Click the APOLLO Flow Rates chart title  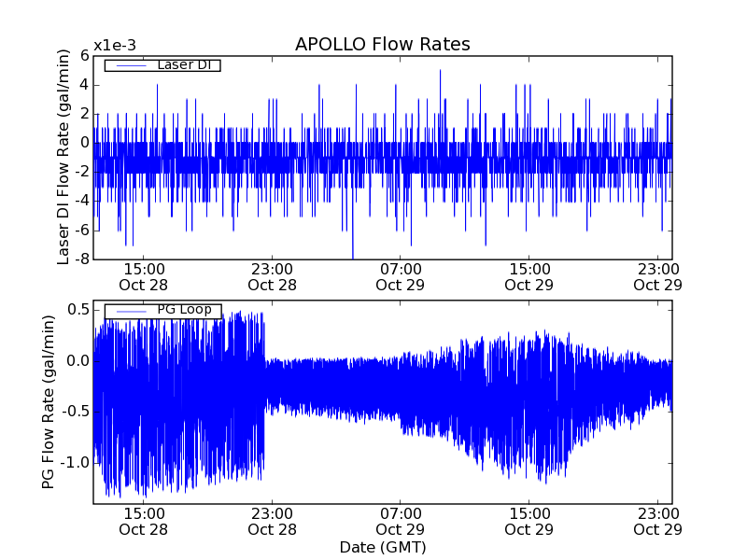coord(382,45)
